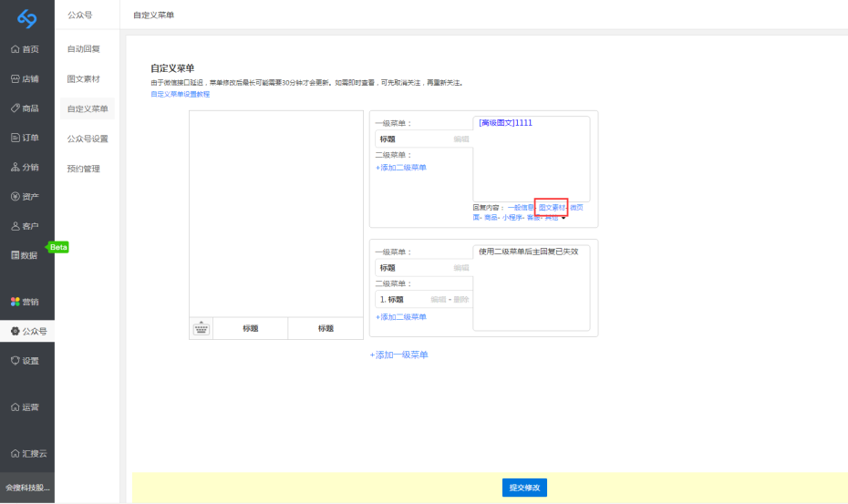The height and width of the screenshot is (504, 848).
Task: Expand the 其他 dropdown arrow in reply options
Action: pos(564,218)
